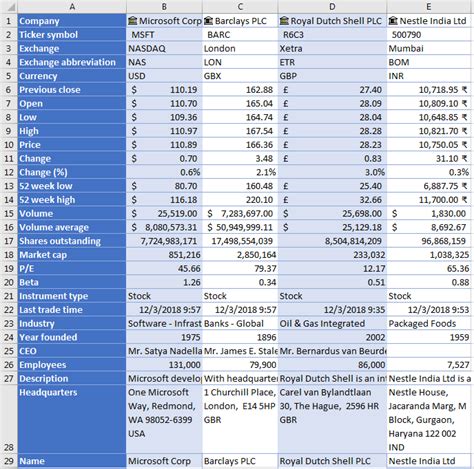
Task: Click the stock icon beside Nestle India Ltd
Action: point(393,21)
